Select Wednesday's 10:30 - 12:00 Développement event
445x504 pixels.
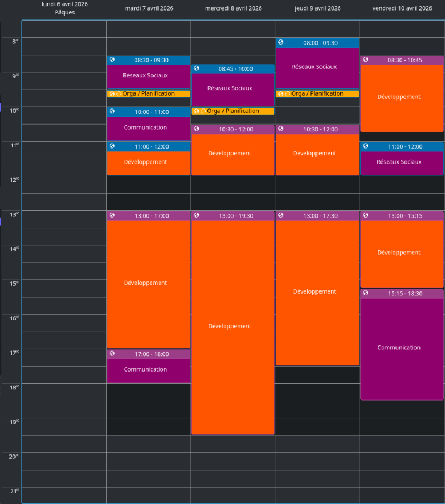tap(233, 150)
